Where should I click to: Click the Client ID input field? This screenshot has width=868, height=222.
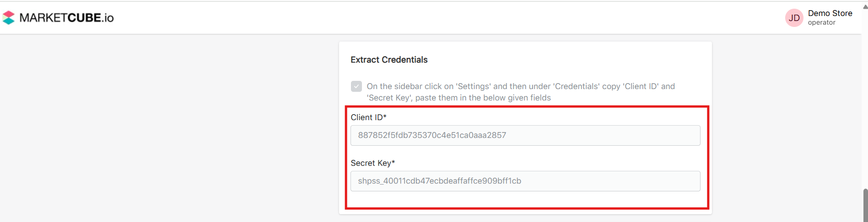tap(525, 135)
